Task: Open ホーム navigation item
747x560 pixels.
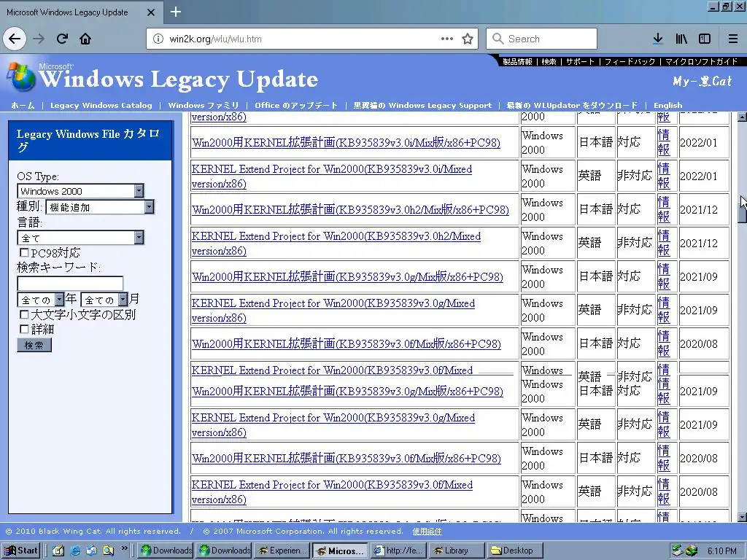Action: point(23,105)
